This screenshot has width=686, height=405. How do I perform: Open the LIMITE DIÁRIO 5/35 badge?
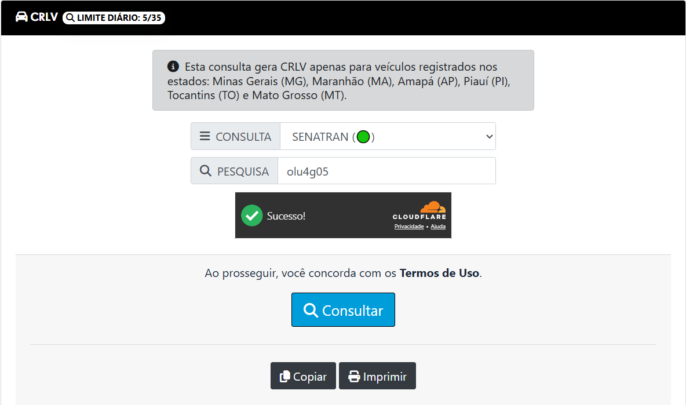(114, 18)
